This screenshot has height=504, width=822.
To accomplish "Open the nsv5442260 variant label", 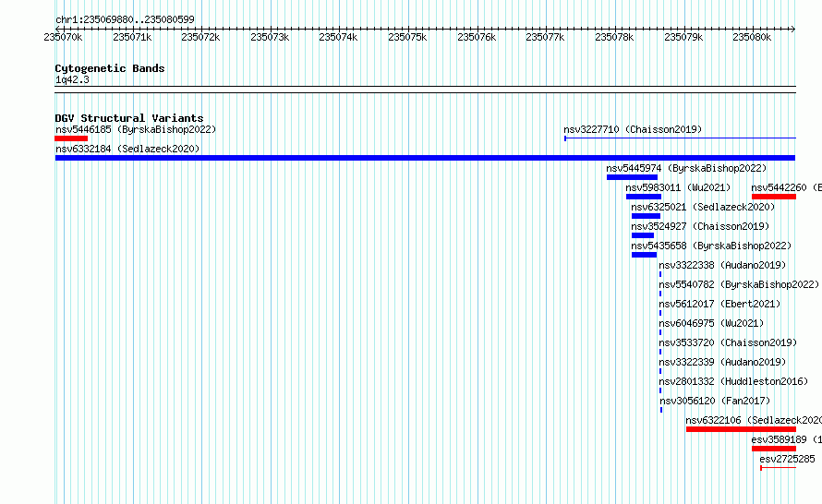I will 786,187.
